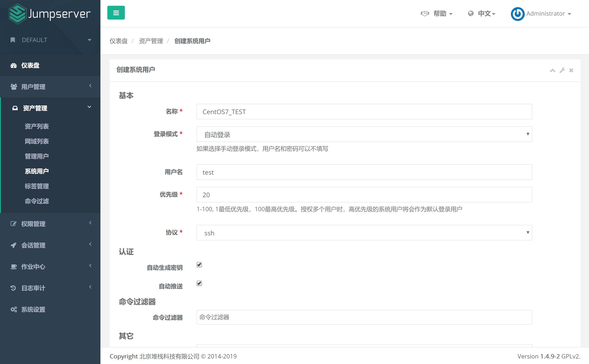Click the chevron arrow on 用户管理 row

pyautogui.click(x=90, y=86)
